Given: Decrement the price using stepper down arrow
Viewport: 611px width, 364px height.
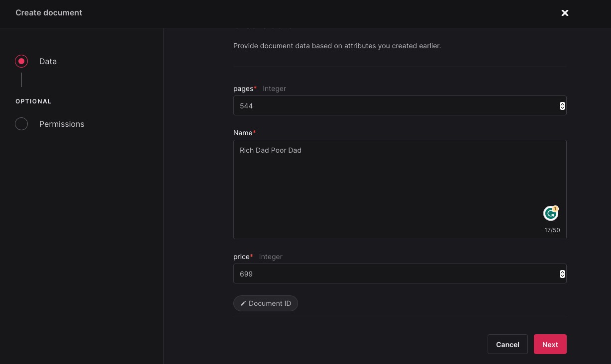Looking at the screenshot, I should pos(562,276).
